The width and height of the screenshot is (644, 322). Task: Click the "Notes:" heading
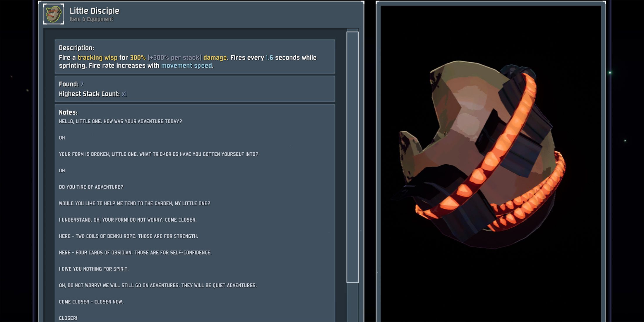click(68, 112)
